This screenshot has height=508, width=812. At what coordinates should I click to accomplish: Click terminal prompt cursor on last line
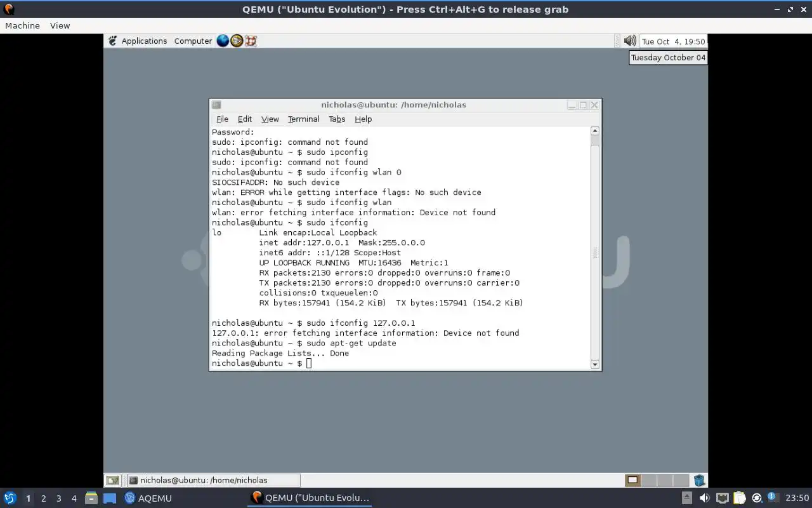click(x=309, y=363)
